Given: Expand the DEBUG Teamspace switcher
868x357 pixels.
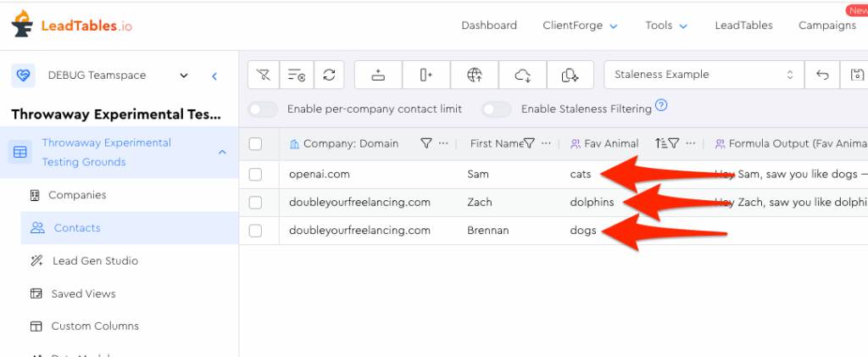Looking at the screenshot, I should [x=184, y=75].
